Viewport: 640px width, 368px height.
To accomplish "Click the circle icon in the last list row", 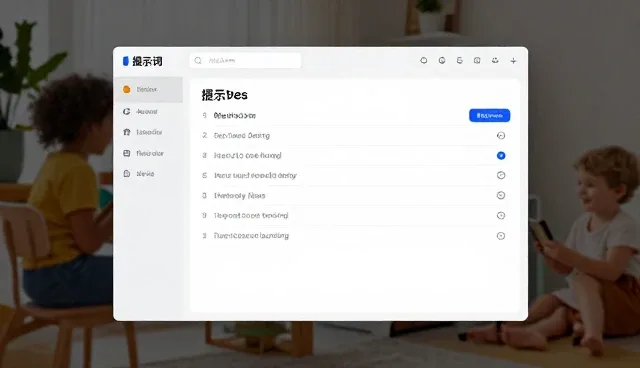I will (501, 236).
